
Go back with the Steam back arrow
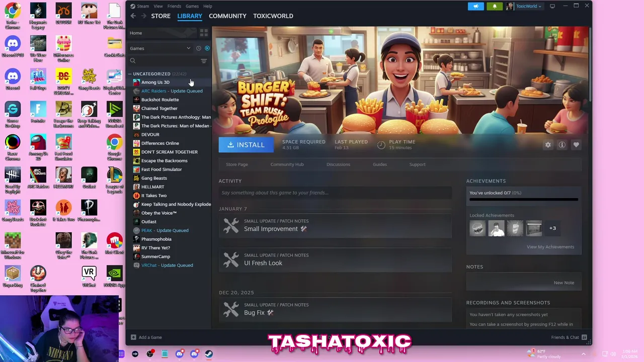point(133,16)
